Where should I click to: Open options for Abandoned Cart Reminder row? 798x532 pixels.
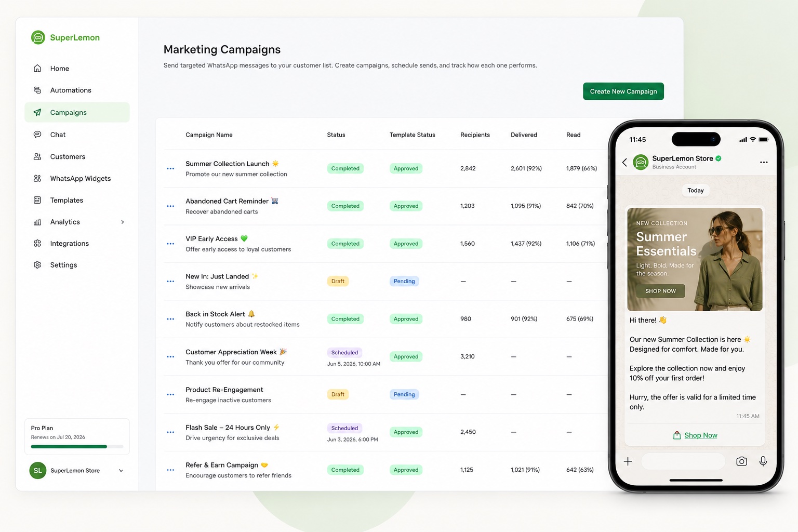click(170, 206)
